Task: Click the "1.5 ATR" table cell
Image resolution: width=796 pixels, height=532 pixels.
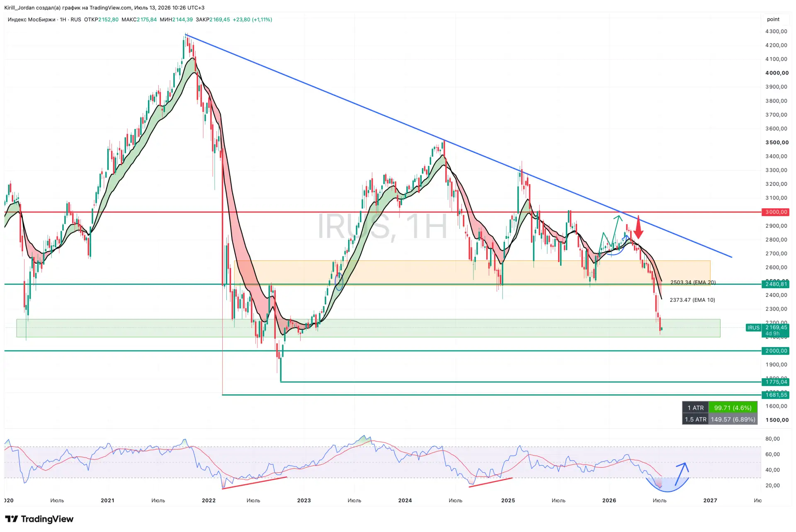Action: click(x=695, y=419)
